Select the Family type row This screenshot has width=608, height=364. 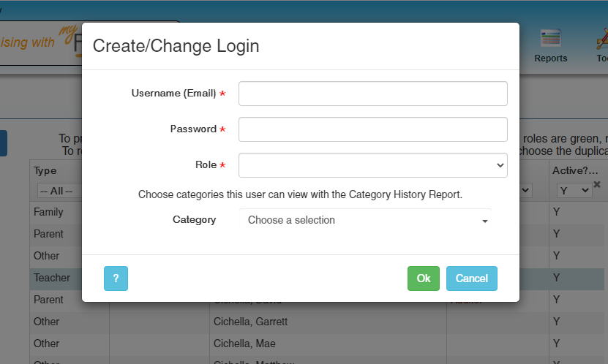pyautogui.click(x=49, y=212)
